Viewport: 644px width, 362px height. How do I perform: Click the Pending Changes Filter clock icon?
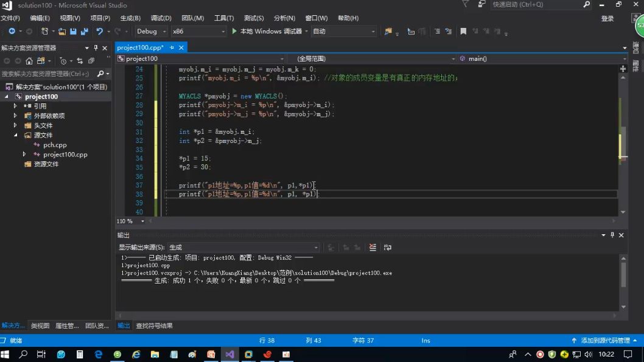[x=63, y=61]
